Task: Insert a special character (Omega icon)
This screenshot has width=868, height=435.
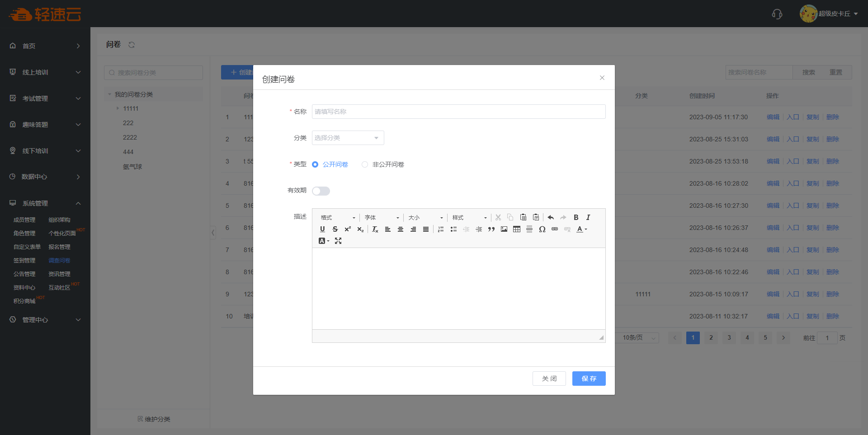Action: [x=542, y=229]
